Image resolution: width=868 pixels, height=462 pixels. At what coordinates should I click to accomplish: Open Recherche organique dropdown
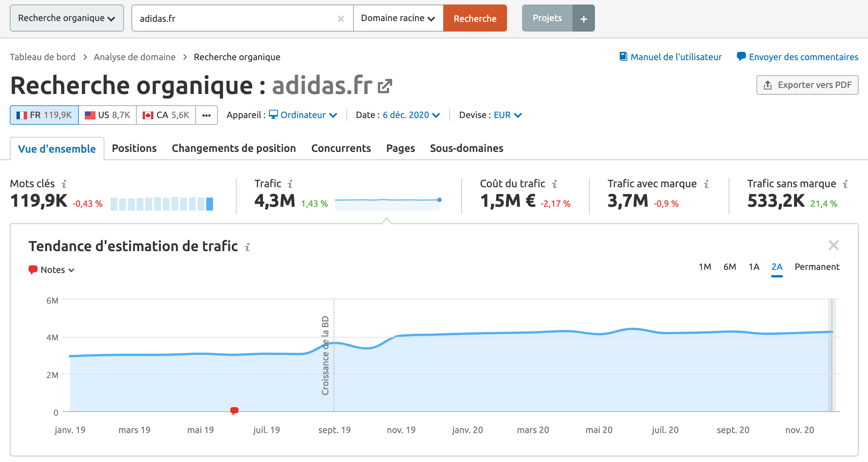pyautogui.click(x=67, y=18)
